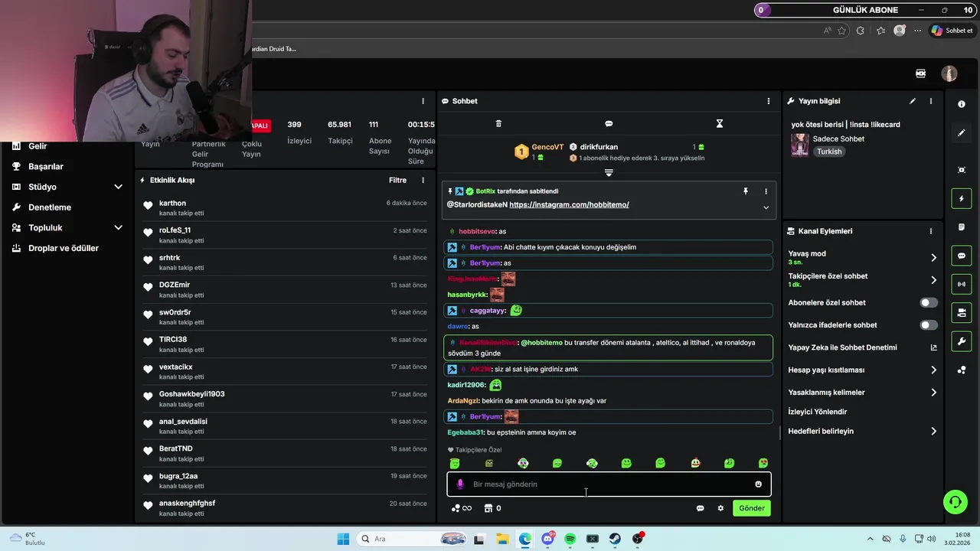980x551 pixels.
Task: Click the broadcast signal icon in right sidebar
Action: 962,284
